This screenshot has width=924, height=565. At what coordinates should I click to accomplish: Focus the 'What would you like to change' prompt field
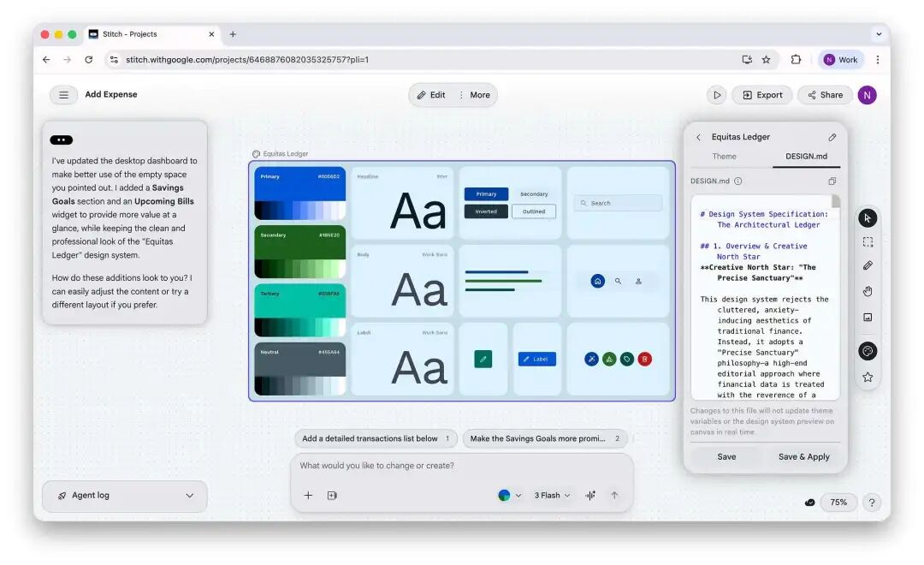(x=461, y=466)
